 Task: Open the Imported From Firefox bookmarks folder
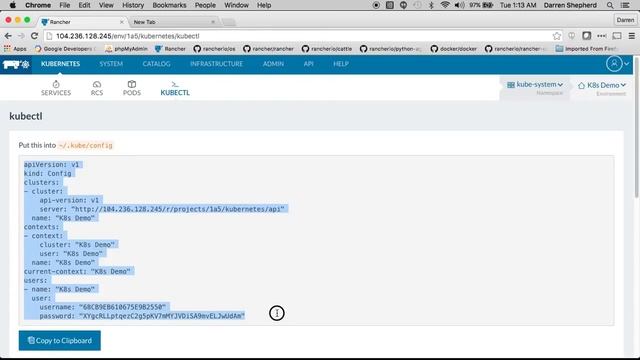586,49
